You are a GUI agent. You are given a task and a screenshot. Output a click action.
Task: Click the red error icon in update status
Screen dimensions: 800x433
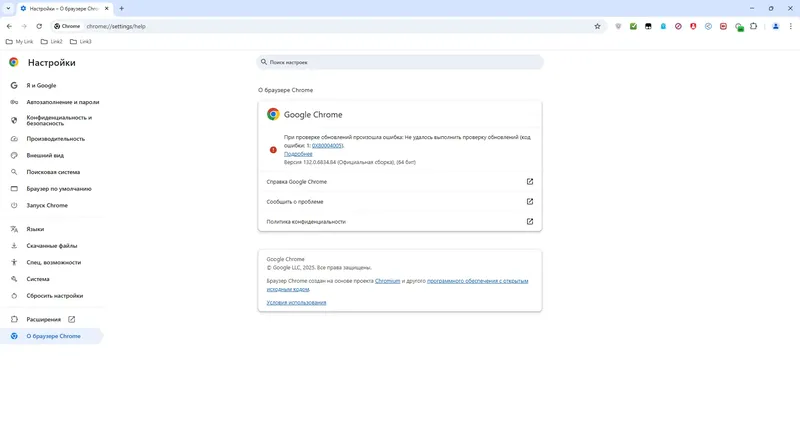(x=273, y=150)
